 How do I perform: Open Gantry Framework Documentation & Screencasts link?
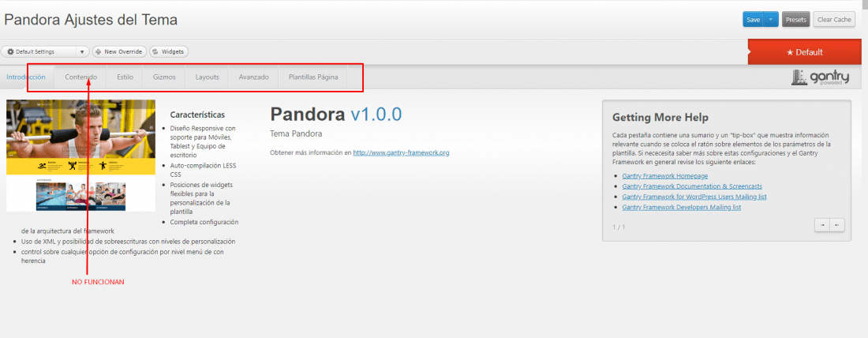point(692,186)
